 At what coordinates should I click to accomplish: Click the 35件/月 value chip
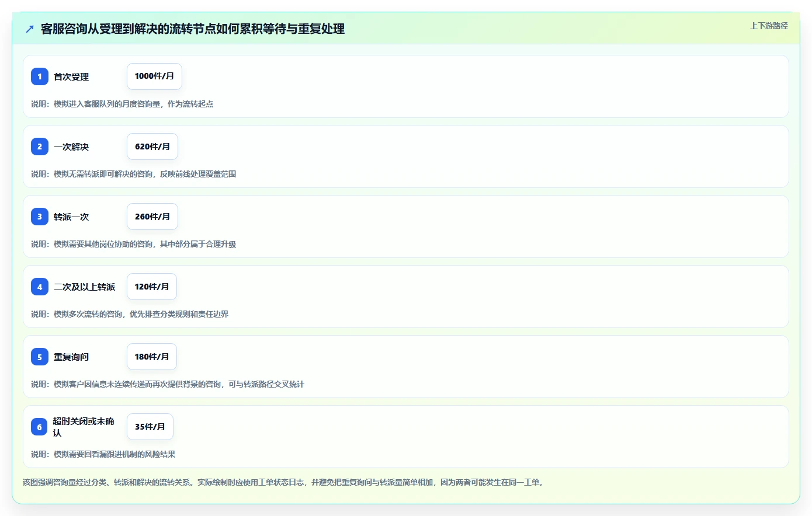150,427
